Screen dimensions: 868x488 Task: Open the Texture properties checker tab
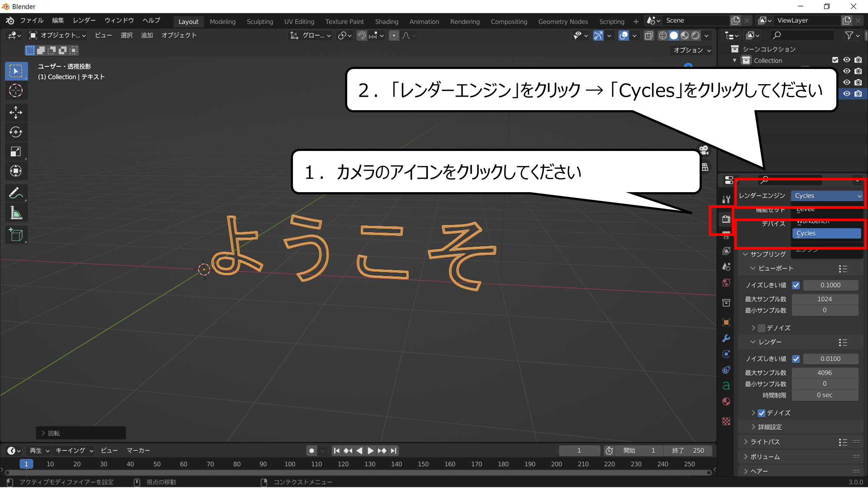pos(726,422)
